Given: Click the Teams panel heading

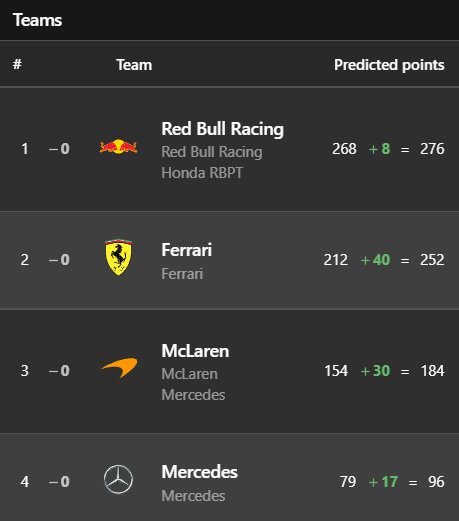Looking at the screenshot, I should click(x=37, y=20).
